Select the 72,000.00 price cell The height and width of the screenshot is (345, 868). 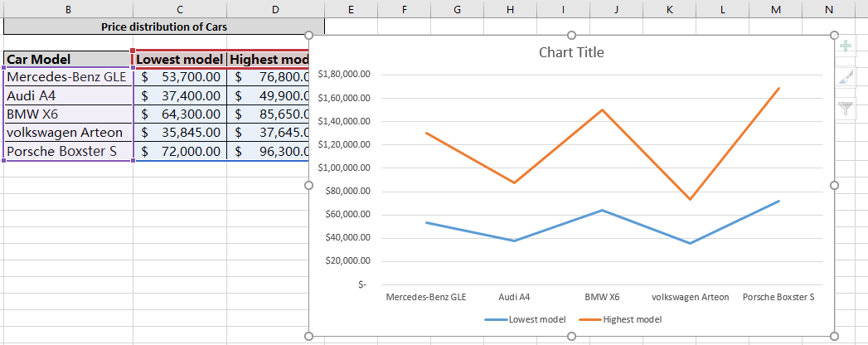(180, 151)
